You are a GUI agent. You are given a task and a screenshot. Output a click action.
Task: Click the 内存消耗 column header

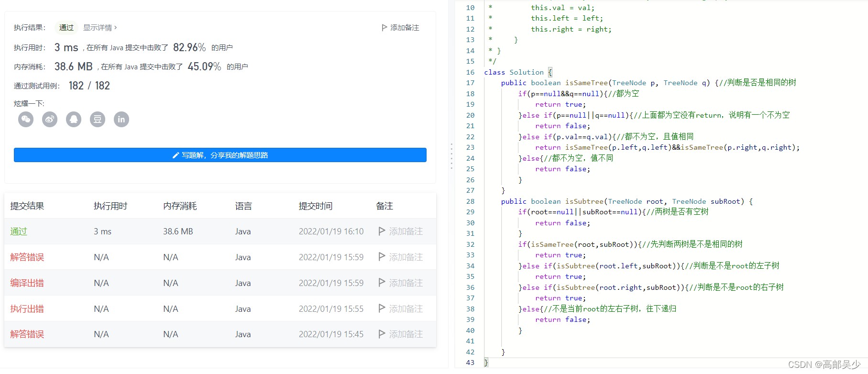pos(180,206)
